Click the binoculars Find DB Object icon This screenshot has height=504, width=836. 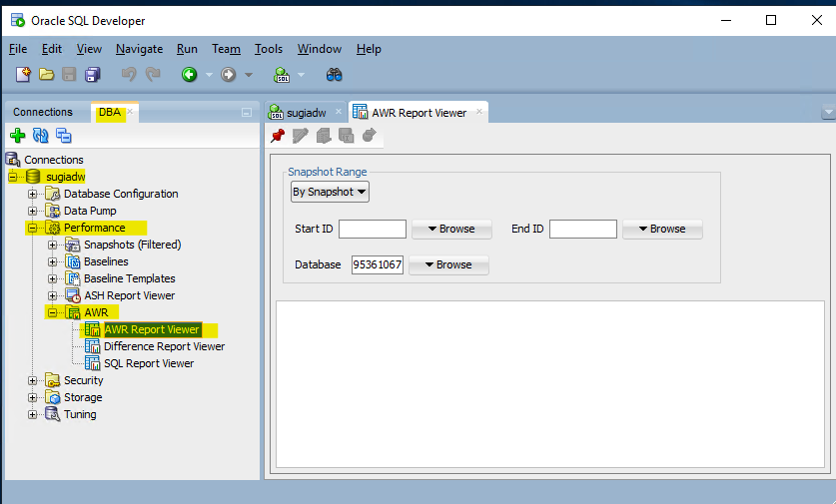point(335,75)
